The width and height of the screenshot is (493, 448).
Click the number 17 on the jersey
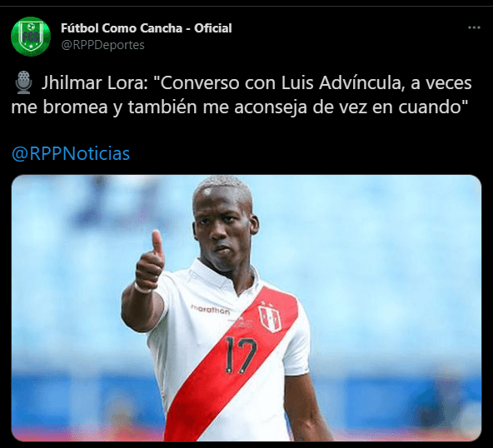click(x=241, y=355)
